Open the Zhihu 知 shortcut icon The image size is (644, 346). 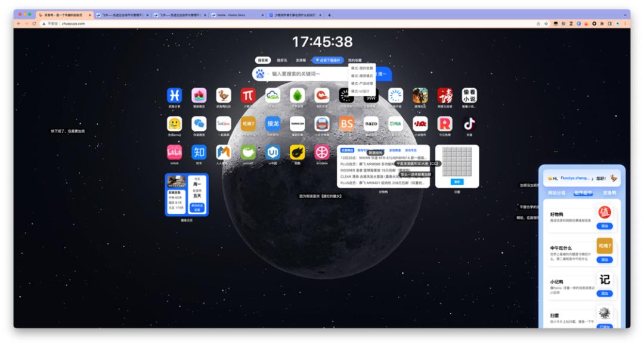coord(199,152)
